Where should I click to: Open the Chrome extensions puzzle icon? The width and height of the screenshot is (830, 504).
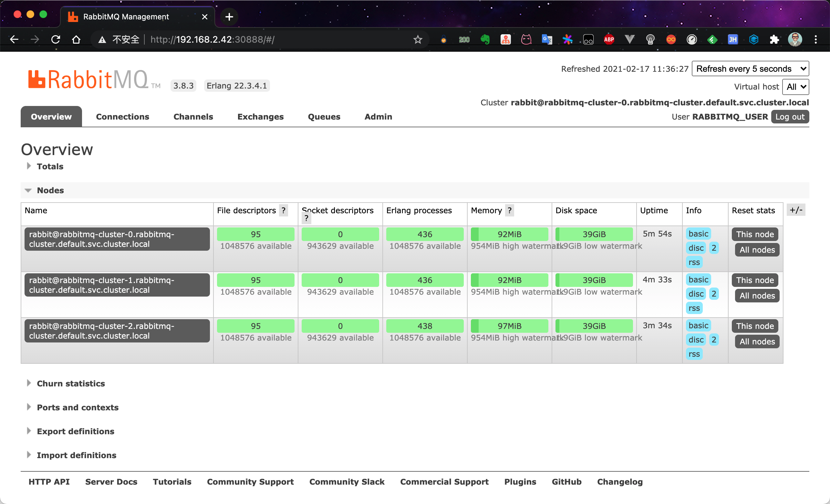point(774,40)
